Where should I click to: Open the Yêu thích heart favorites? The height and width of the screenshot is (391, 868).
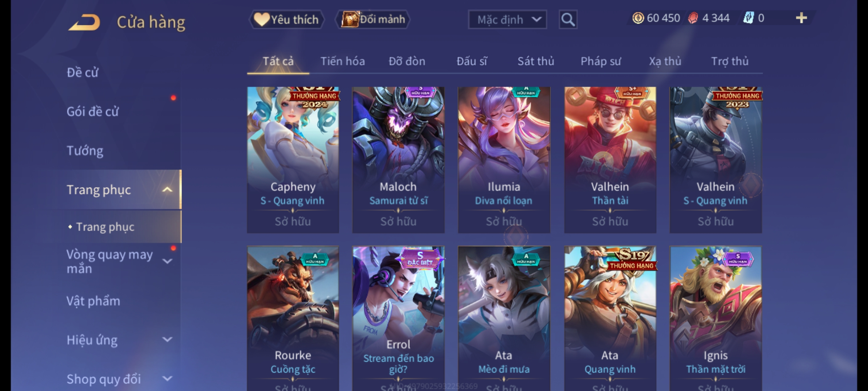point(286,20)
